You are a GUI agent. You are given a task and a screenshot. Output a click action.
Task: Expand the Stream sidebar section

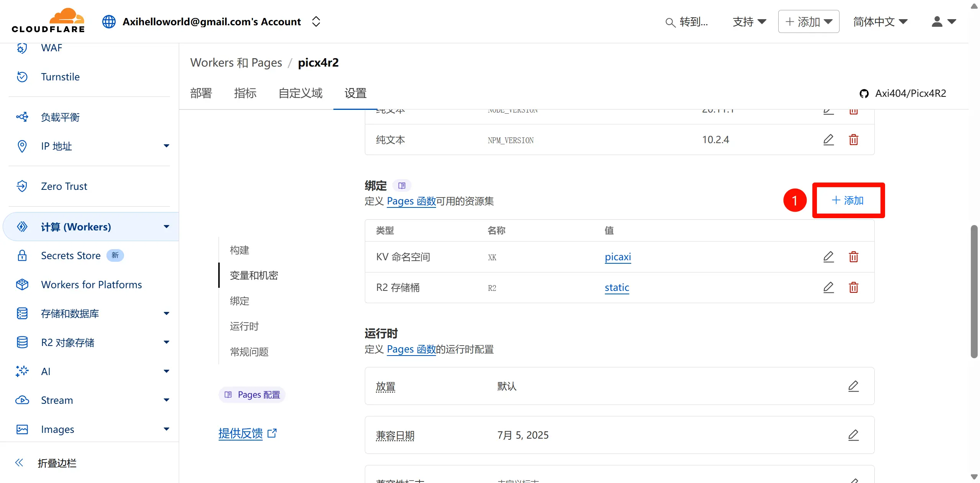point(166,400)
